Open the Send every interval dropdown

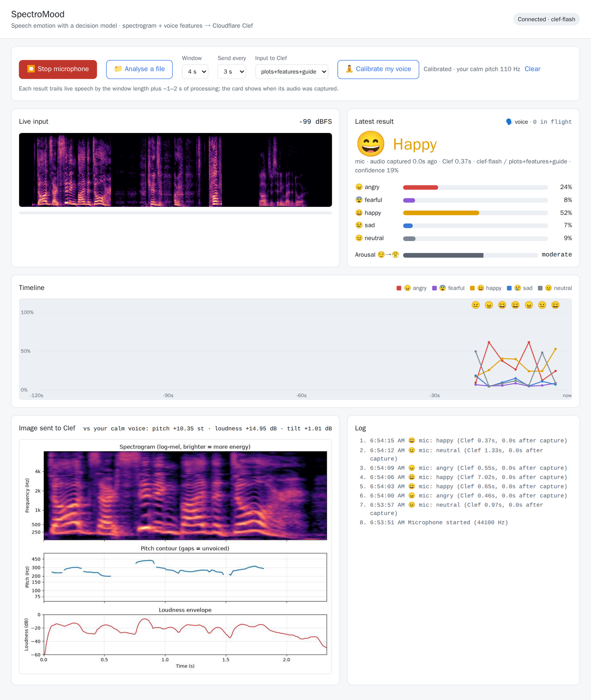coord(232,72)
